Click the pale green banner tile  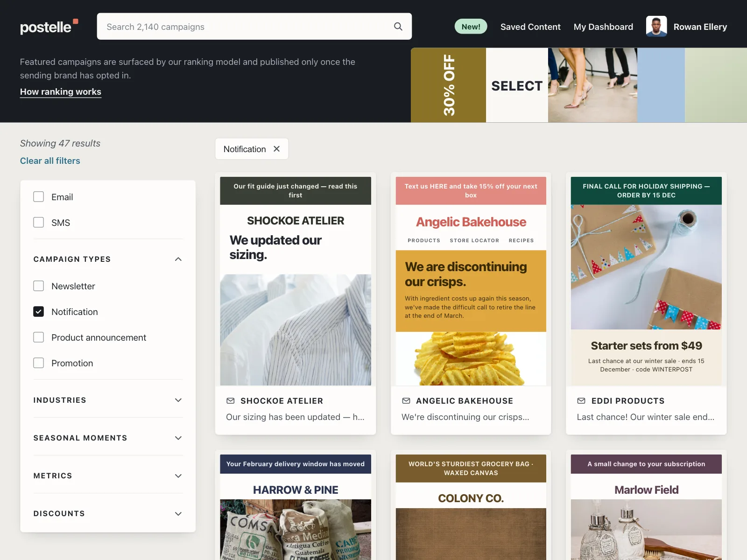tap(716, 85)
